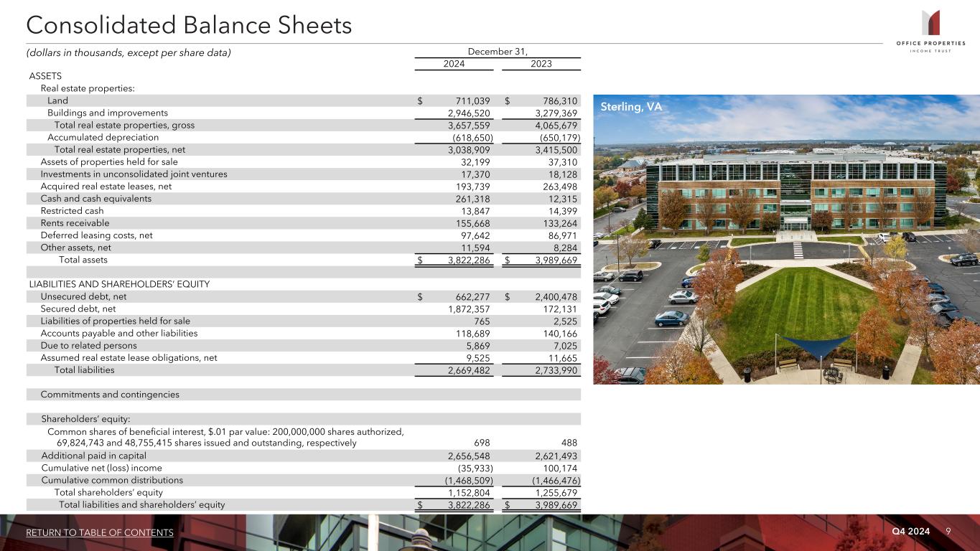Click the Total liabilities row label
Viewport: 980px width, 551px height.
[x=84, y=370]
